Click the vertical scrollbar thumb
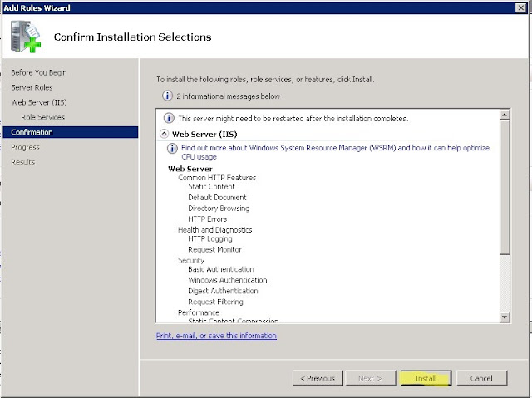Viewport: 532px width, 398px height. (x=505, y=187)
